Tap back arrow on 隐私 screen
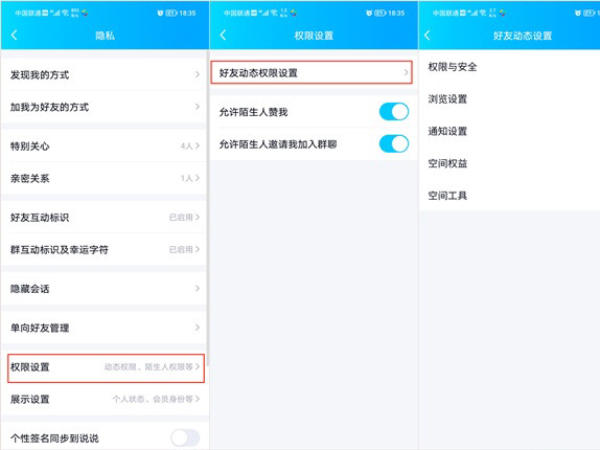The height and width of the screenshot is (450, 600). (x=14, y=35)
